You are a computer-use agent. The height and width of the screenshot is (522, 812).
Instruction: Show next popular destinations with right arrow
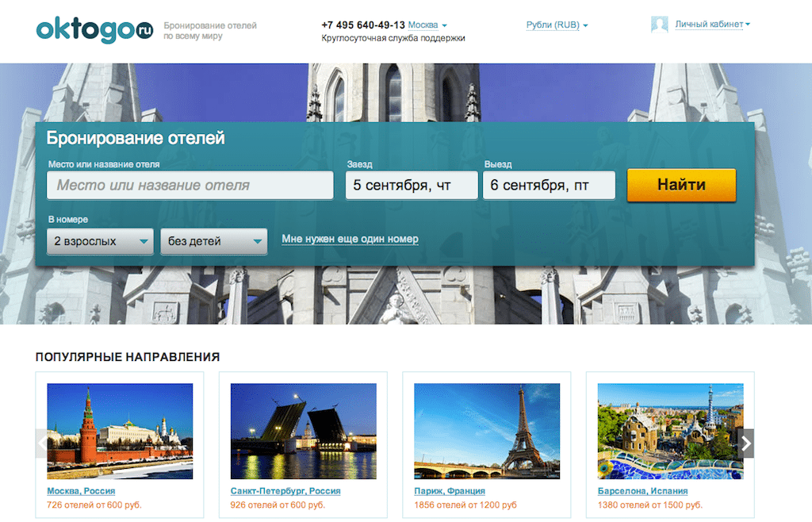click(x=745, y=443)
